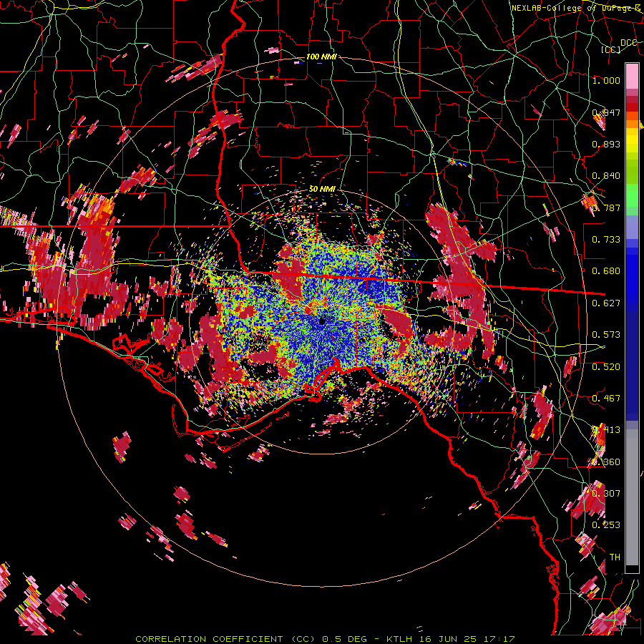Pick the bright green color bar band

[x=632, y=195]
